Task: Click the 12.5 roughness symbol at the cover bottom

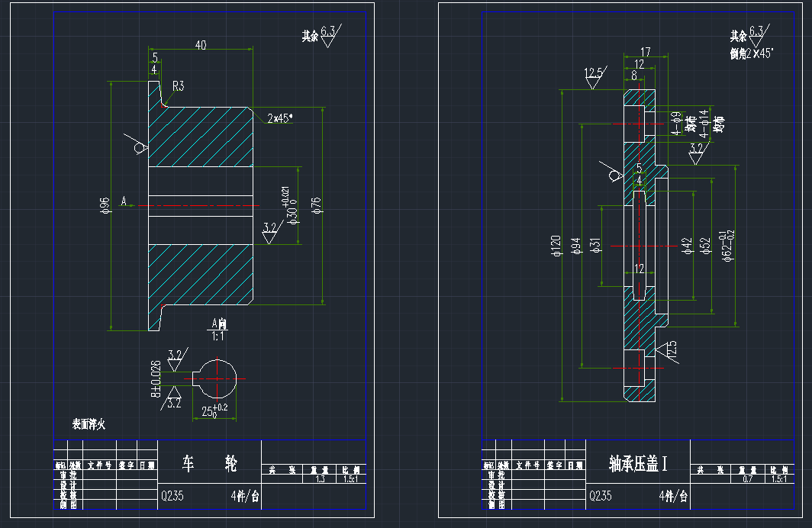Action: click(x=668, y=352)
